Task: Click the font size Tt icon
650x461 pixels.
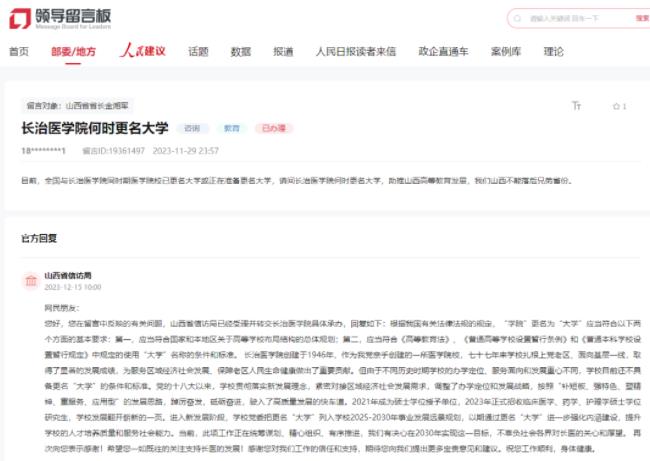Action: coord(576,106)
